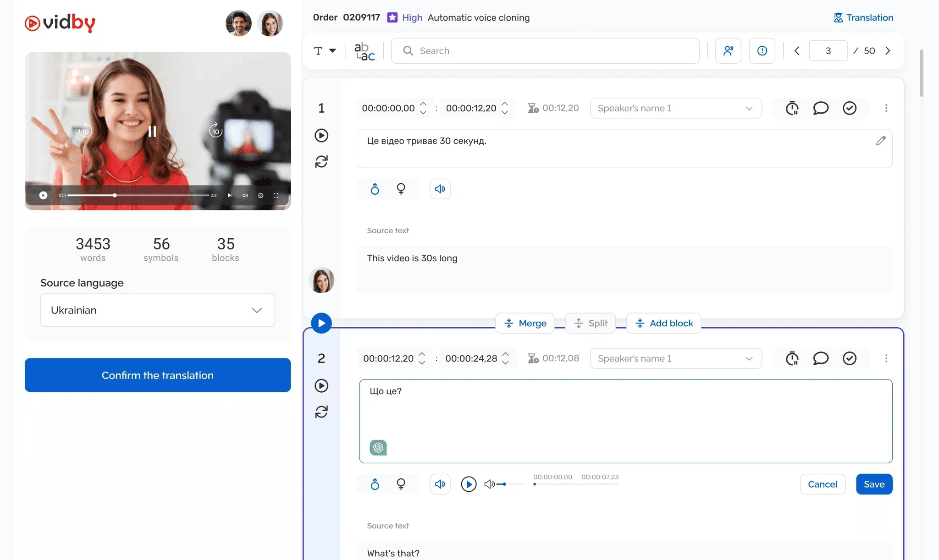The image size is (939, 560).
Task: Regenerate block 2 translation
Action: coord(321,412)
